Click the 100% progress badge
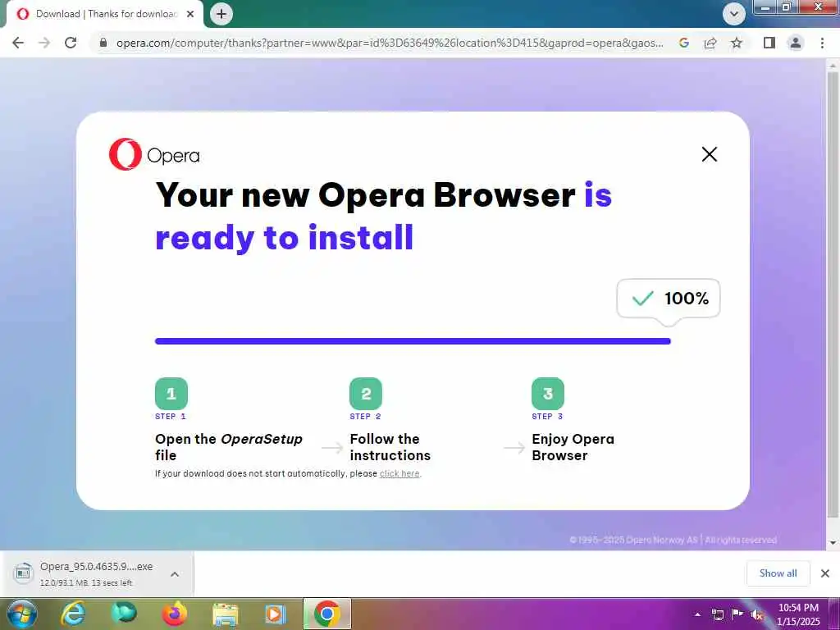The width and height of the screenshot is (840, 630). point(669,299)
